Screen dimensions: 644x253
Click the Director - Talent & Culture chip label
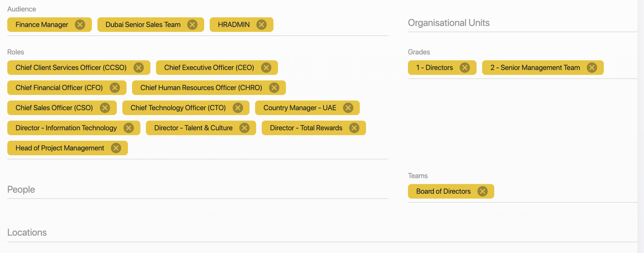[193, 128]
